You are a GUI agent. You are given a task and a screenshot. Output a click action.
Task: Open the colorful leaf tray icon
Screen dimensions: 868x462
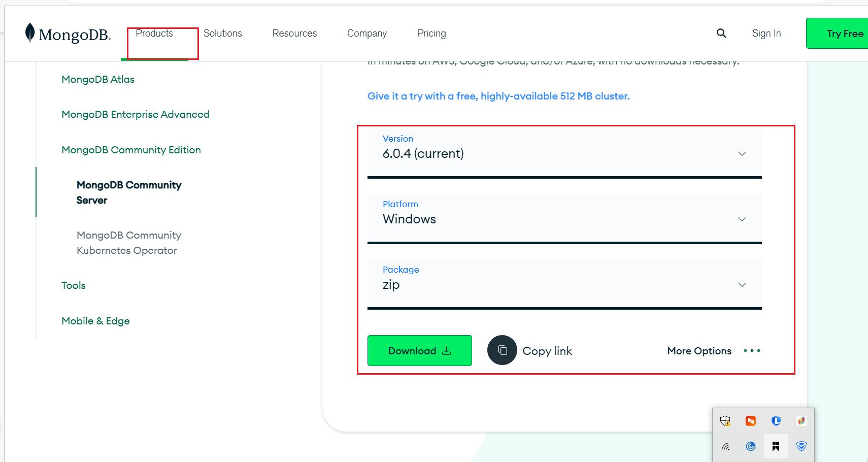802,421
